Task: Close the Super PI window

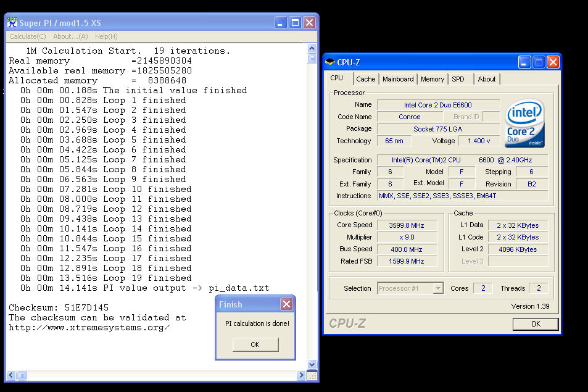Action: (x=309, y=23)
